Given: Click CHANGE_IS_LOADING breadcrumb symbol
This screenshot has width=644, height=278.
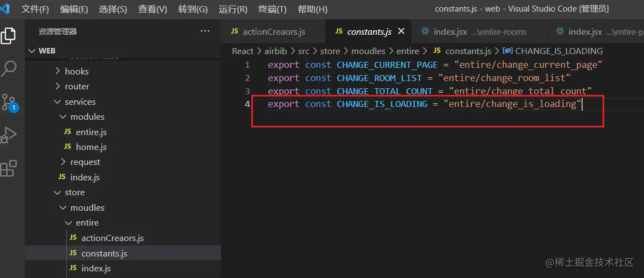Looking at the screenshot, I should click(x=559, y=51).
